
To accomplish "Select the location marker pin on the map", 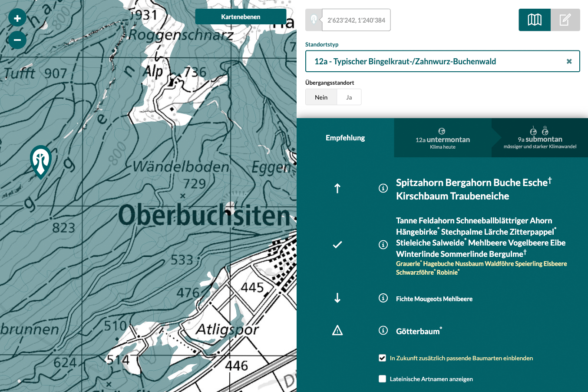I will (40, 163).
